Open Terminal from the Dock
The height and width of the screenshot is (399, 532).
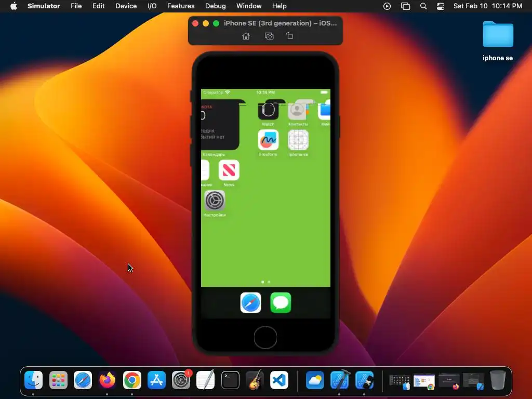pos(230,380)
